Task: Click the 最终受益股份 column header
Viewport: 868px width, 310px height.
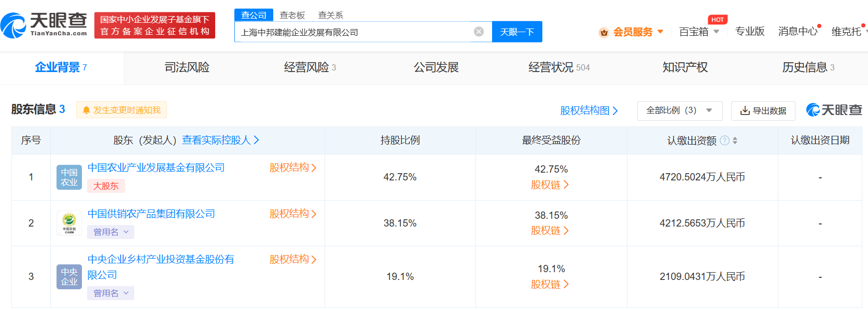Action: click(x=551, y=140)
